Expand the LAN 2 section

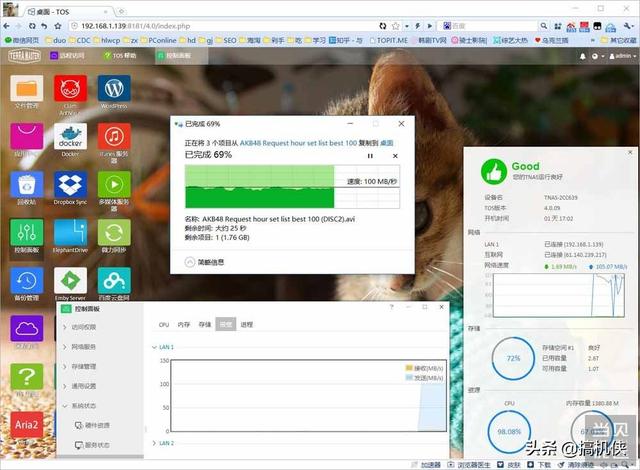pos(154,443)
